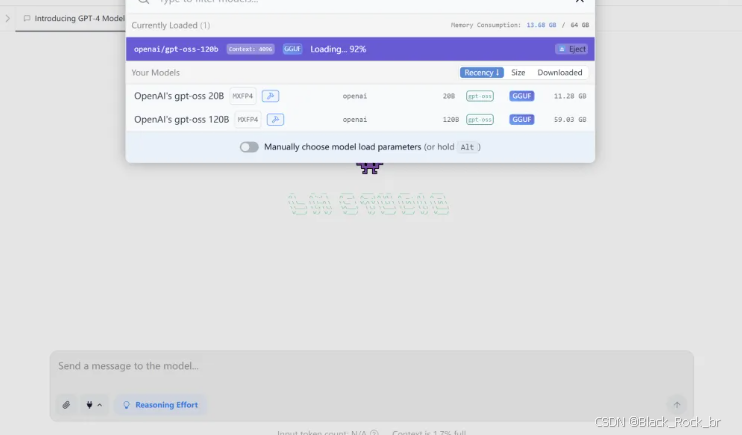742x435 pixels.
Task: Open tool-use icon for gpt-oss 120B
Action: (x=275, y=119)
